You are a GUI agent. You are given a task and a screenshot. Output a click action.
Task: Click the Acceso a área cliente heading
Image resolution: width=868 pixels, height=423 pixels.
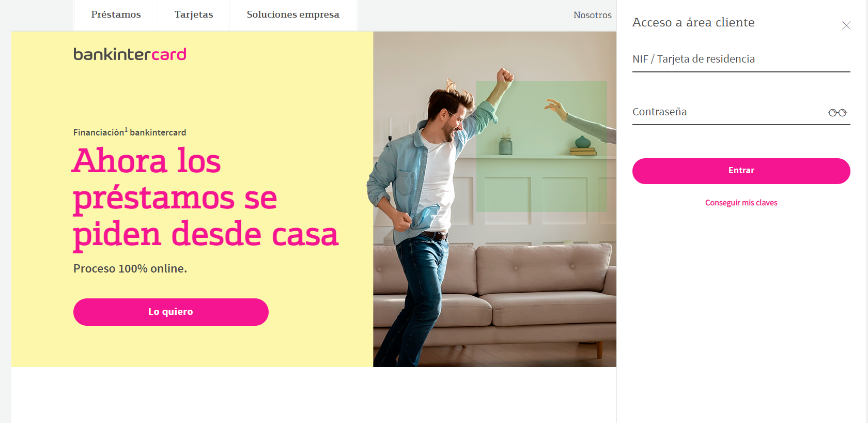[693, 22]
